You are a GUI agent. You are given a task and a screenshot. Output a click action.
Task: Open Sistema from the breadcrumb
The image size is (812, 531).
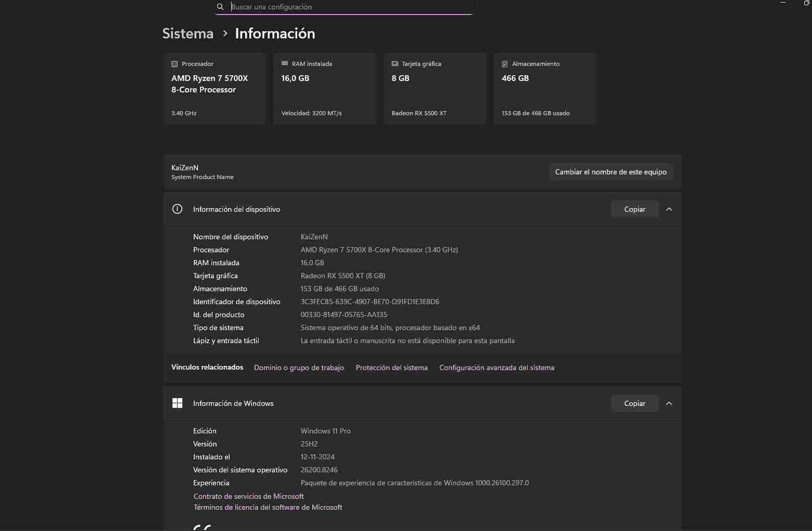188,33
